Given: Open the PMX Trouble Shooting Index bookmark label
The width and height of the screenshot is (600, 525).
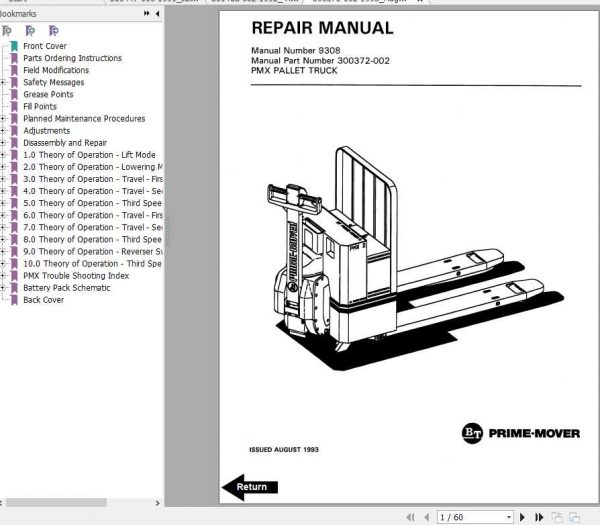Looking at the screenshot, I should click(x=76, y=276).
